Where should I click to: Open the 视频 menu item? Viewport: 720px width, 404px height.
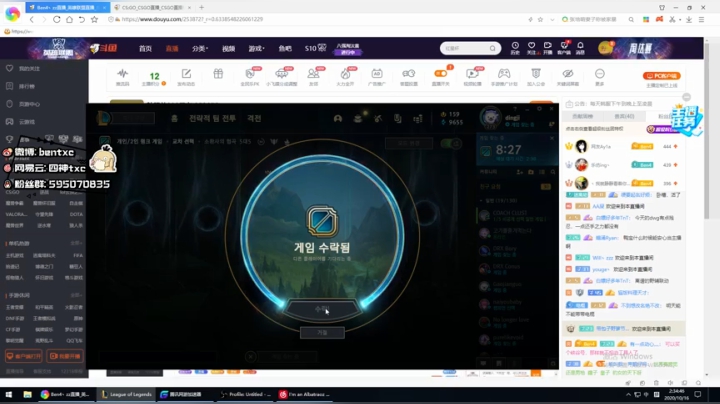[228, 48]
